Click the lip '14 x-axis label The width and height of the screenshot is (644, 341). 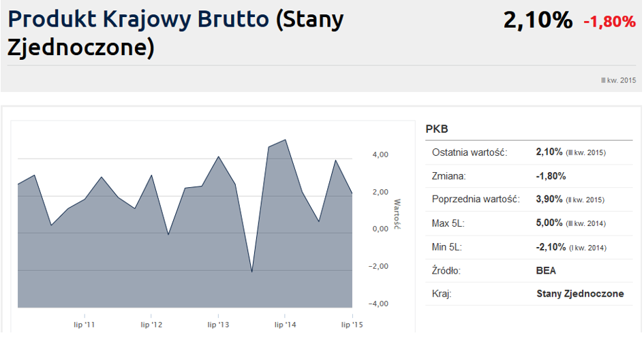pos(285,325)
